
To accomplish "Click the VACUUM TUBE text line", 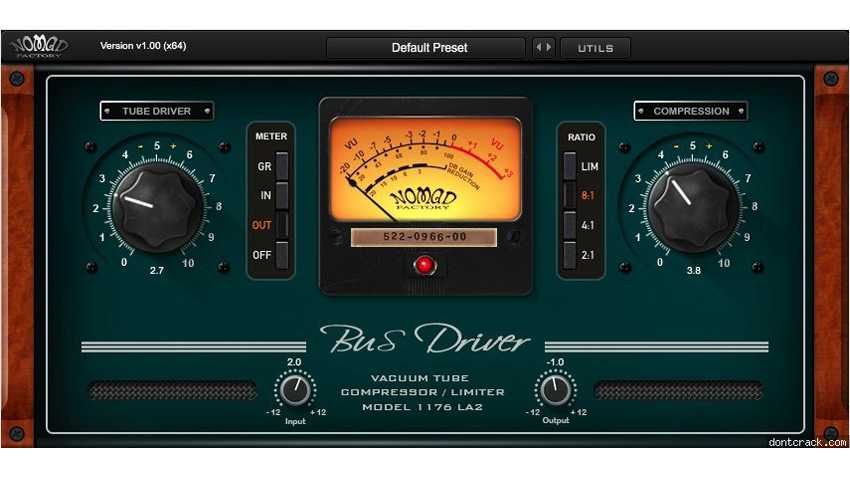I will pyautogui.click(x=420, y=378).
